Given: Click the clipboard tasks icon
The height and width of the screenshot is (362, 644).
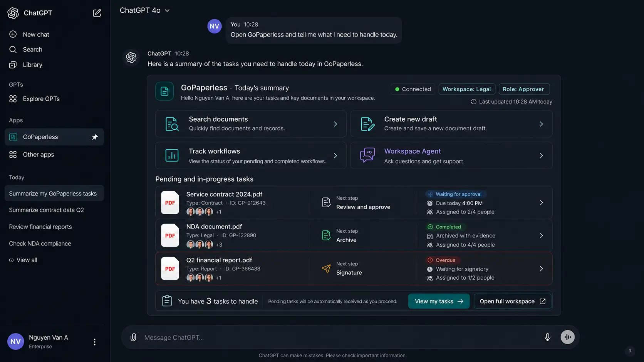Looking at the screenshot, I should (x=167, y=301).
